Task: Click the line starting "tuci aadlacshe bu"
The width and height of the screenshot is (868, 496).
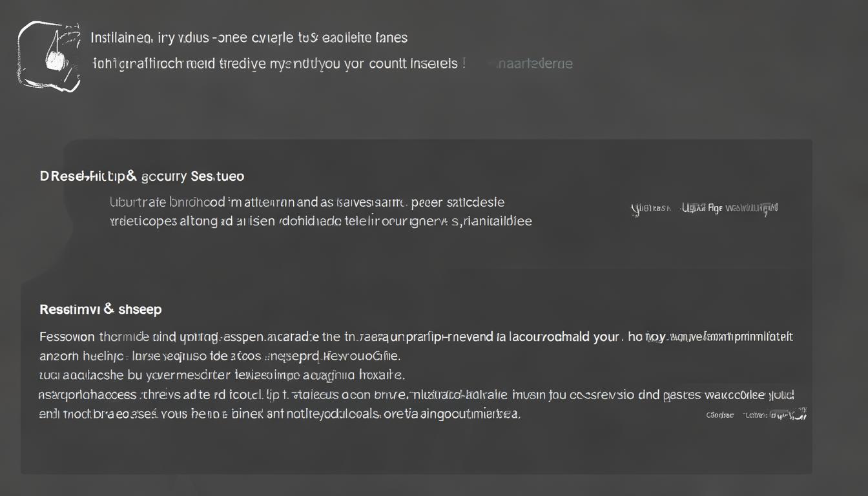Action: (222, 375)
